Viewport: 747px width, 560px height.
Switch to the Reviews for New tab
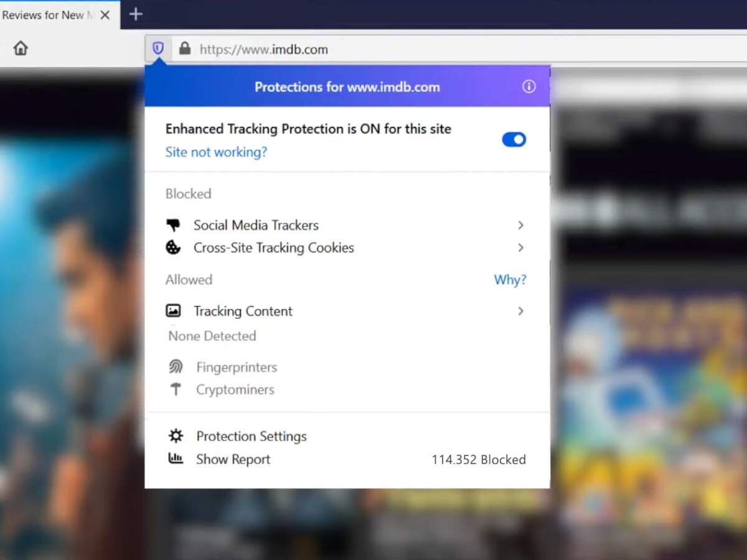(x=60, y=15)
